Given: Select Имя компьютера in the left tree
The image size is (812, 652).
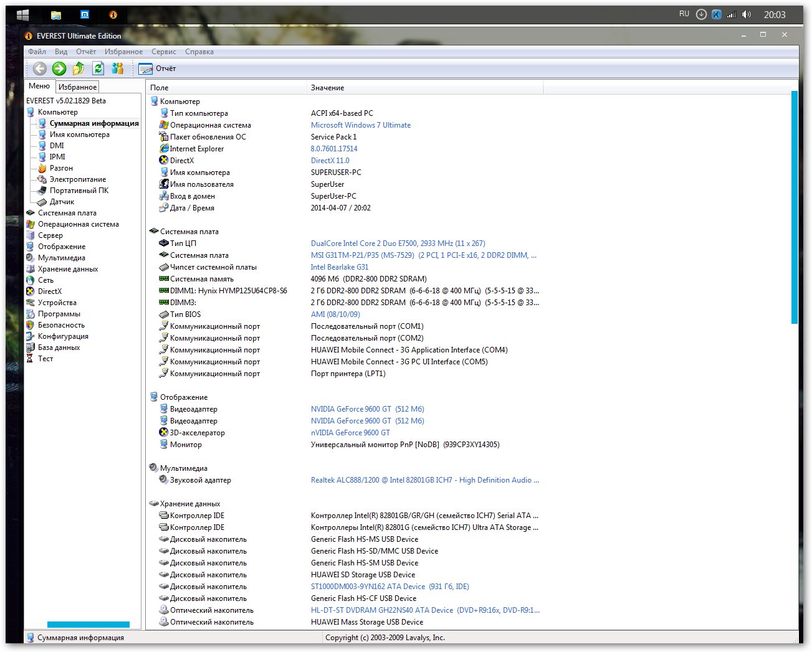Looking at the screenshot, I should tap(80, 135).
